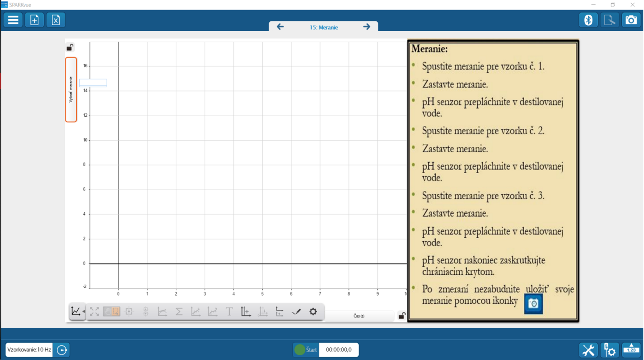644x360 pixels.
Task: Toggle the hand/selection mode switch
Action: [111, 311]
